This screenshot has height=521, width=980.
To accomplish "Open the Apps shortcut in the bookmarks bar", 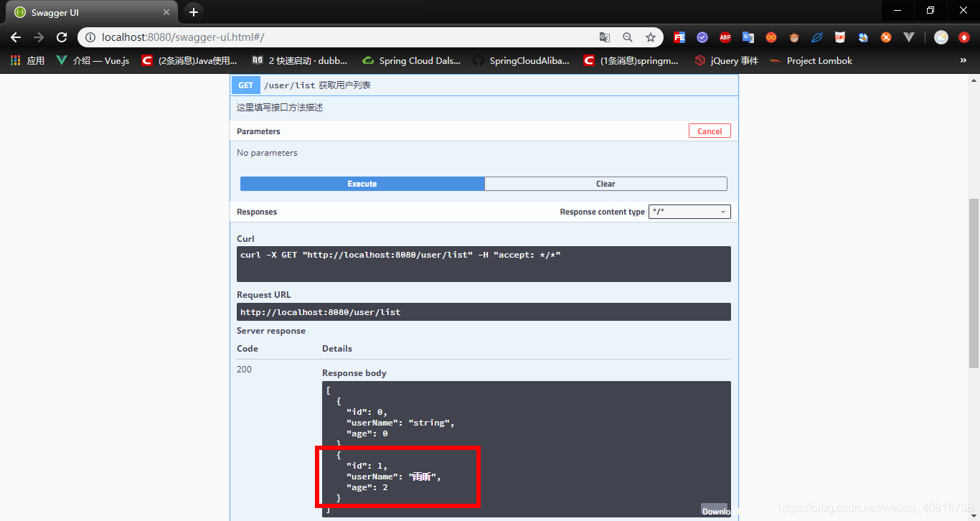I will click(27, 61).
